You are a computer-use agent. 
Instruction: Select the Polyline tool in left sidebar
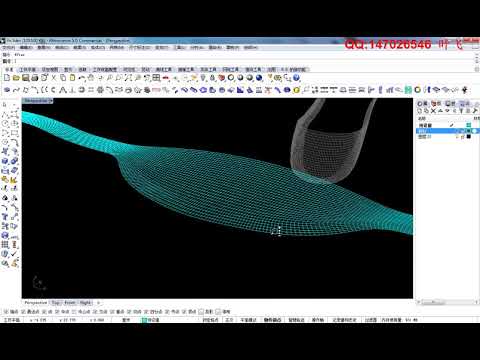point(5,115)
